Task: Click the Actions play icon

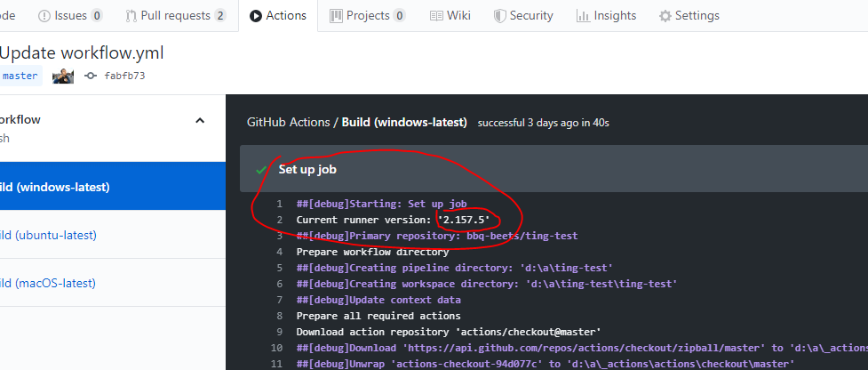Action: coord(255,16)
